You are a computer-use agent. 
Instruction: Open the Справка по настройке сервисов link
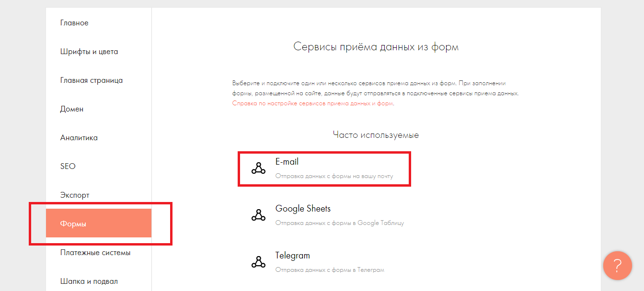(x=312, y=103)
